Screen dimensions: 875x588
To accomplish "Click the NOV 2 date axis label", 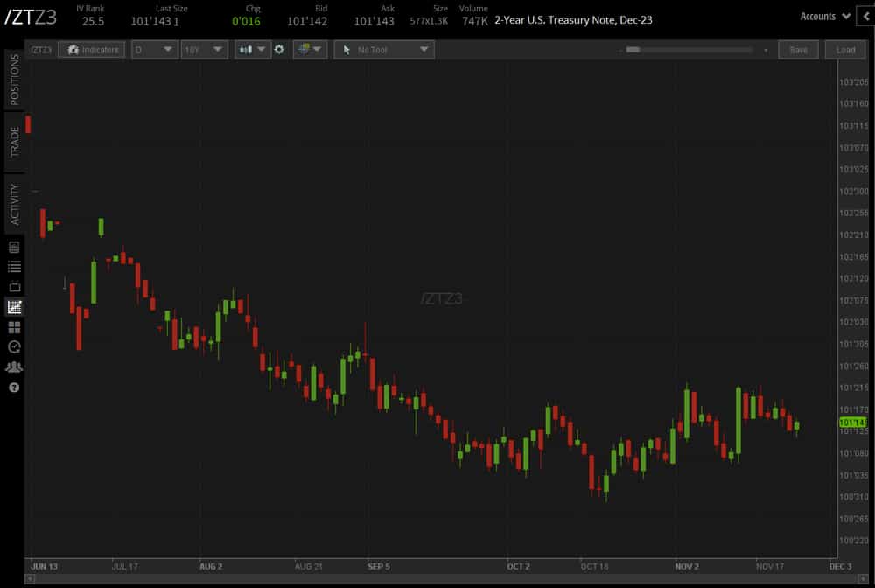I will point(687,566).
